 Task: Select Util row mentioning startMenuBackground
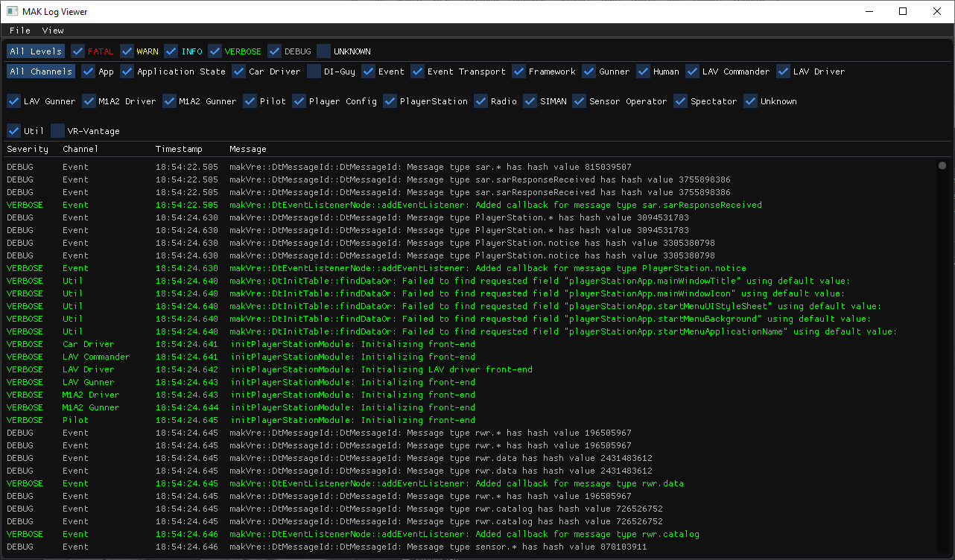pyautogui.click(x=469, y=319)
